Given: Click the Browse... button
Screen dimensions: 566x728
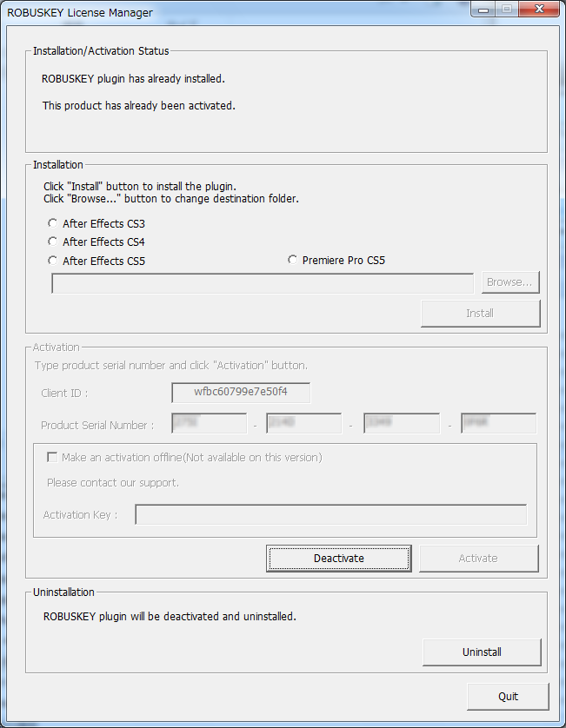Looking at the screenshot, I should tap(510, 282).
